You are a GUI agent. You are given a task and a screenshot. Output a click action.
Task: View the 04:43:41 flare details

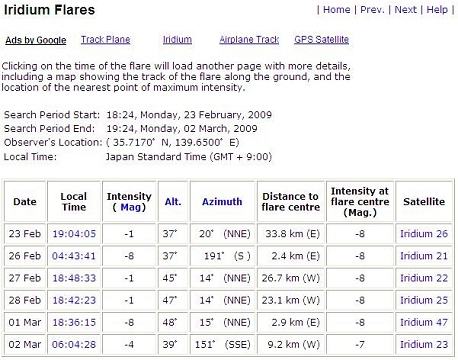[x=74, y=256]
